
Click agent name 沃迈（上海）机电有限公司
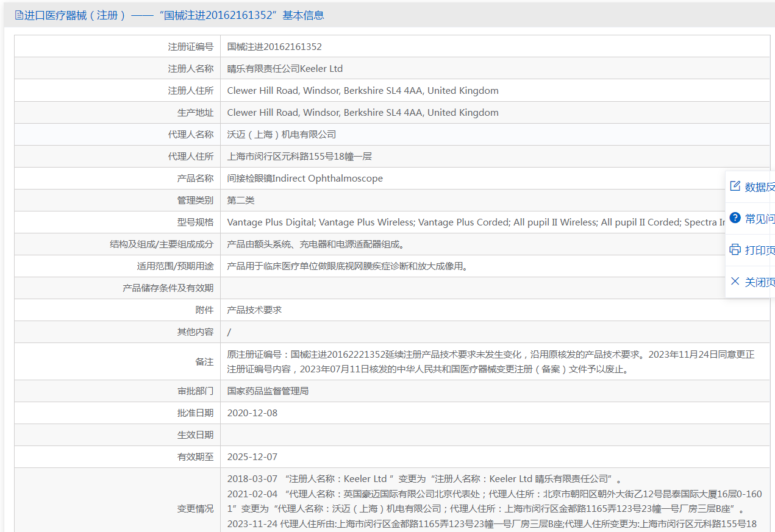pos(282,134)
